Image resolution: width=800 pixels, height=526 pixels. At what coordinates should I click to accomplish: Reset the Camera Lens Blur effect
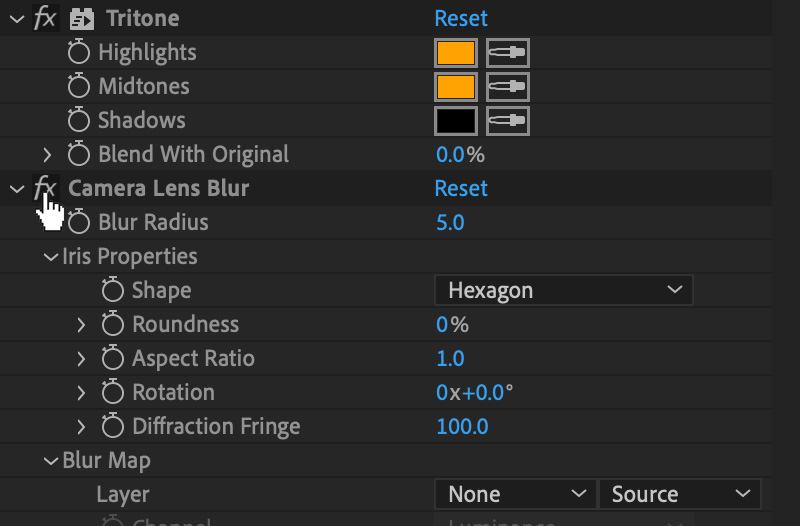click(461, 188)
